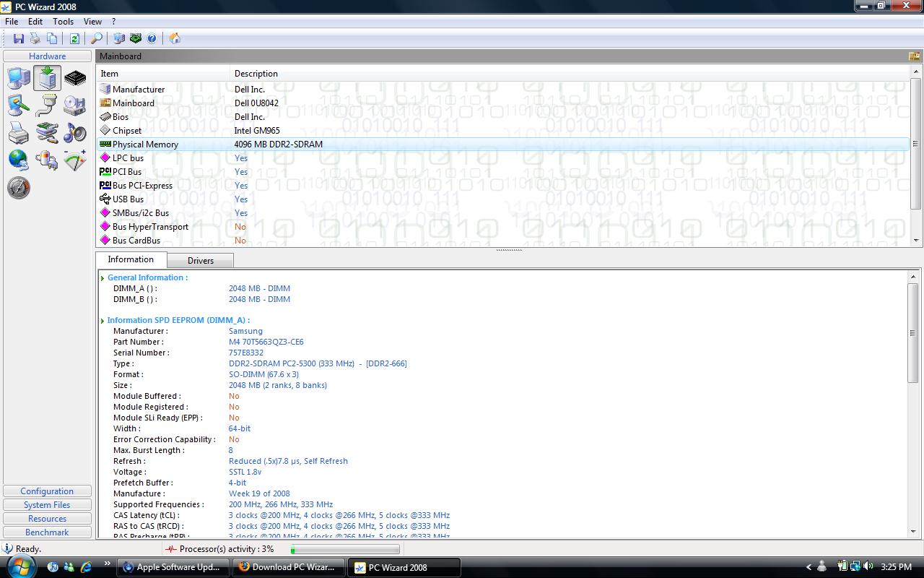This screenshot has width=924, height=578.
Task: Select the Physical Memory row
Action: click(503, 144)
